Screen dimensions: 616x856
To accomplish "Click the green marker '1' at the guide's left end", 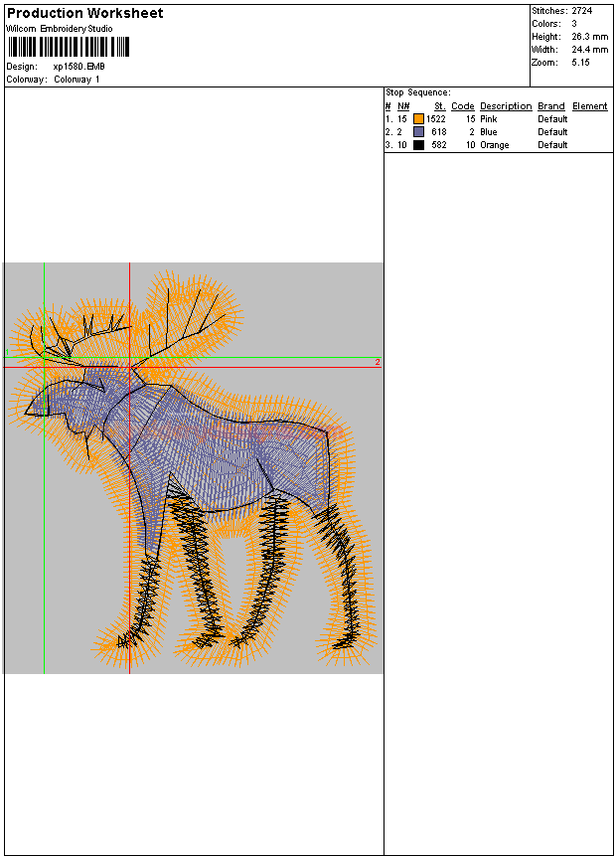I will tap(7, 353).
